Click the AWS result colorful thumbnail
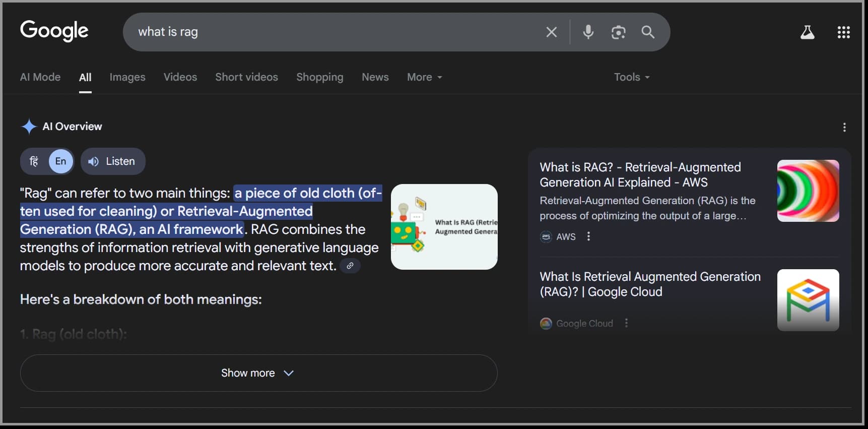Image resolution: width=868 pixels, height=429 pixels. click(x=808, y=191)
